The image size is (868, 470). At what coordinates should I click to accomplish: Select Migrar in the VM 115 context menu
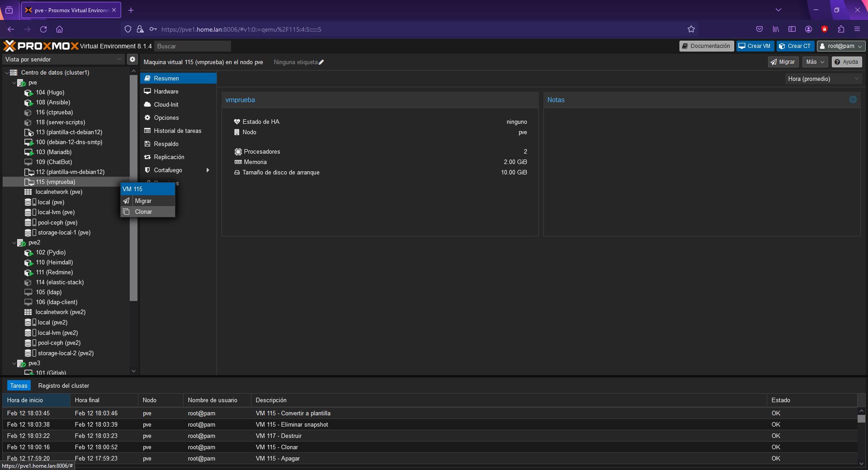click(x=148, y=201)
